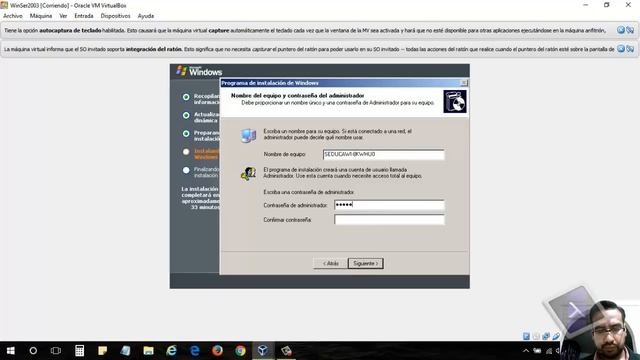The width and height of the screenshot is (640, 360).
Task: Click the Atrás button
Action: (x=330, y=264)
